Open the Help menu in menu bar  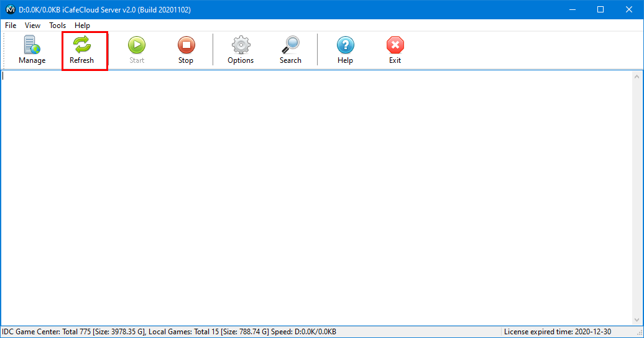(82, 26)
